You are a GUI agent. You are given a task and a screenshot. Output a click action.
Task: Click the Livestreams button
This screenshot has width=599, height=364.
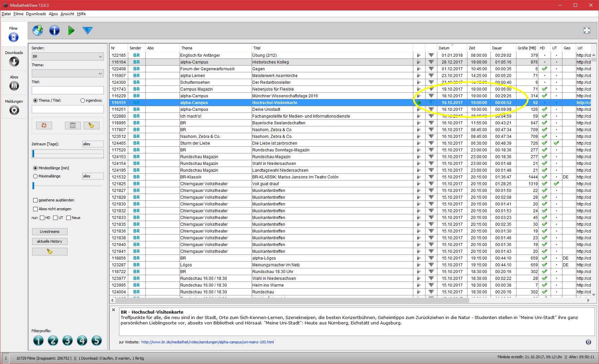[50, 232]
